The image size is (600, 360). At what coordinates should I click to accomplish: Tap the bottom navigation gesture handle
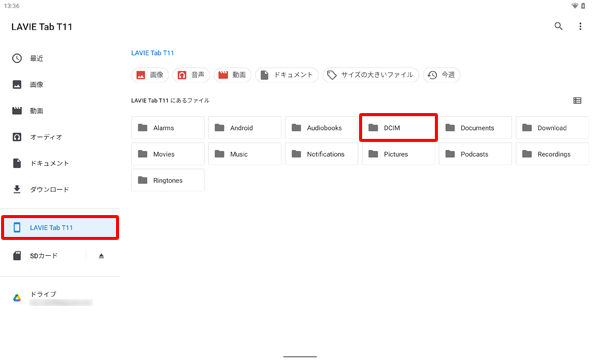tap(300, 357)
